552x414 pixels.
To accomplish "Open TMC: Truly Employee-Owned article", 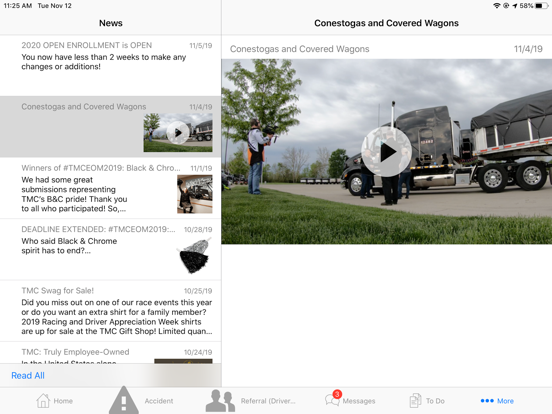I will coord(111,353).
